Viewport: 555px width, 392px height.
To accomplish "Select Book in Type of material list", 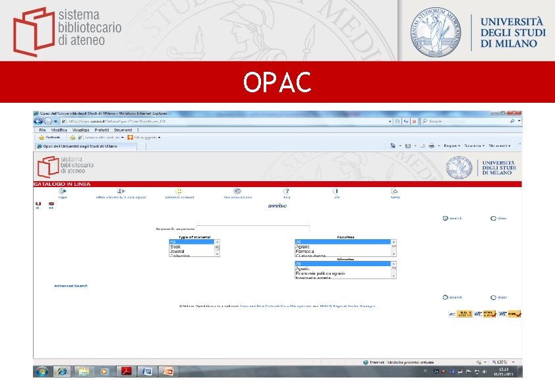I will click(x=192, y=246).
